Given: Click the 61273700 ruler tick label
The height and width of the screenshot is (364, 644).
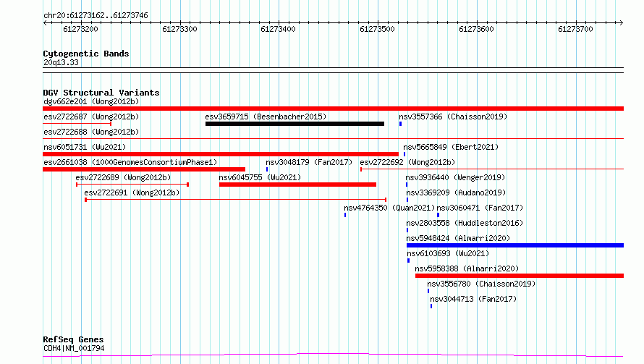Looking at the screenshot, I should (x=575, y=29).
